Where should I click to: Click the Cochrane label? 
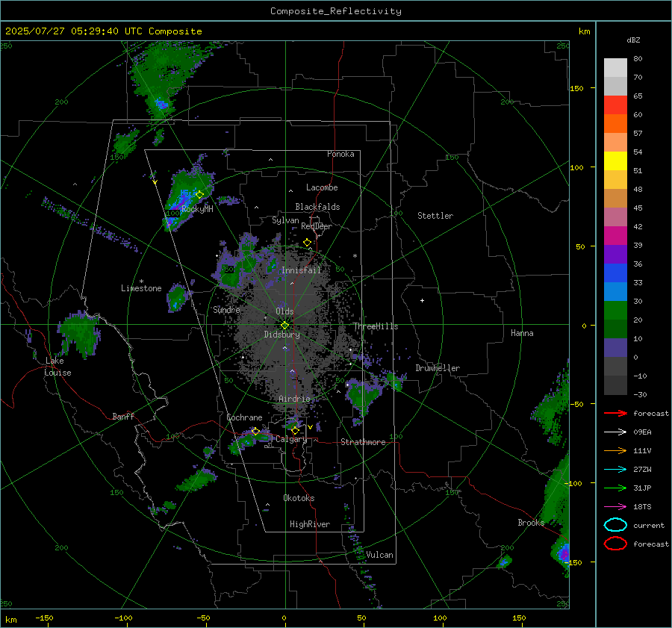click(244, 417)
